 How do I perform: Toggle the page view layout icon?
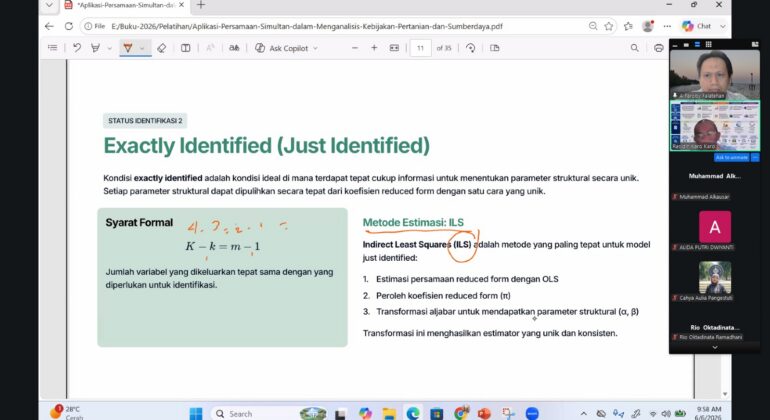click(x=186, y=48)
